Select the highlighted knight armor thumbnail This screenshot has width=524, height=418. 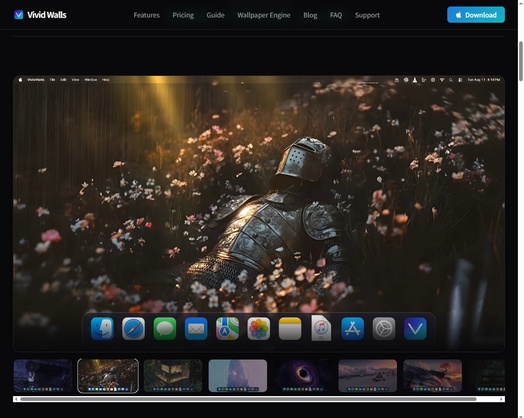tap(108, 376)
